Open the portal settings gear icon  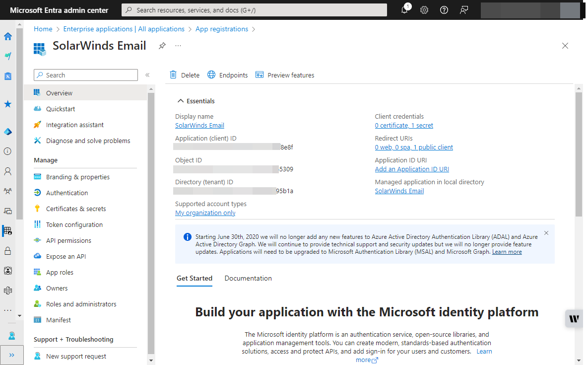click(x=424, y=10)
